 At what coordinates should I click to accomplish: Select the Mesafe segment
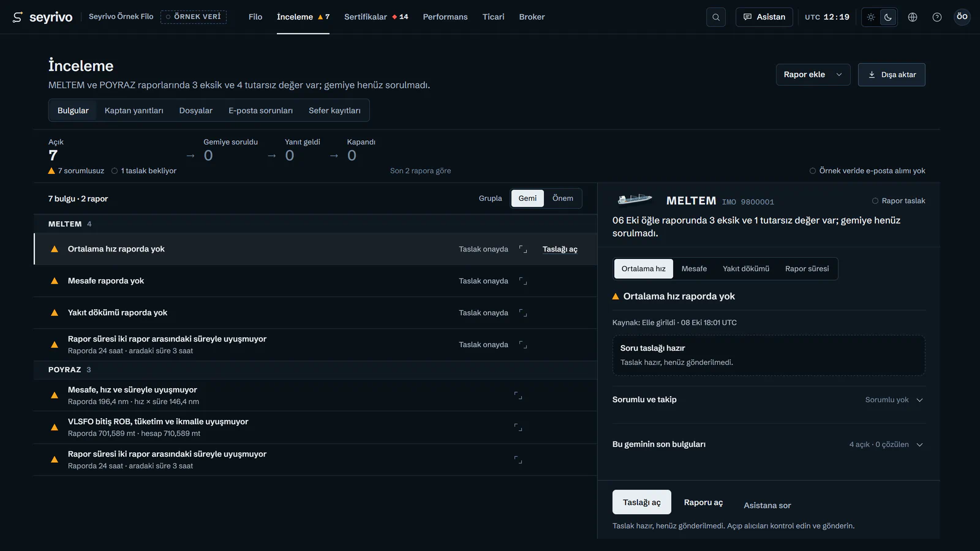(694, 269)
